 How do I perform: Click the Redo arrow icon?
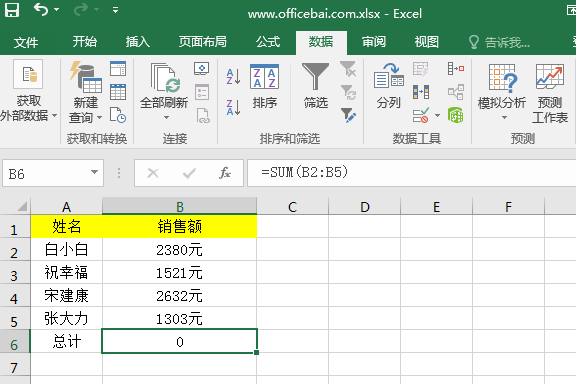click(x=81, y=10)
